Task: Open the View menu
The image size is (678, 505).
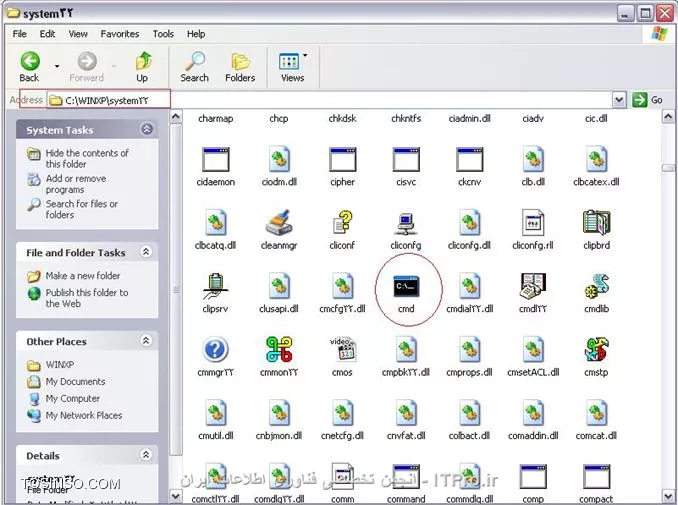Action: tap(78, 34)
